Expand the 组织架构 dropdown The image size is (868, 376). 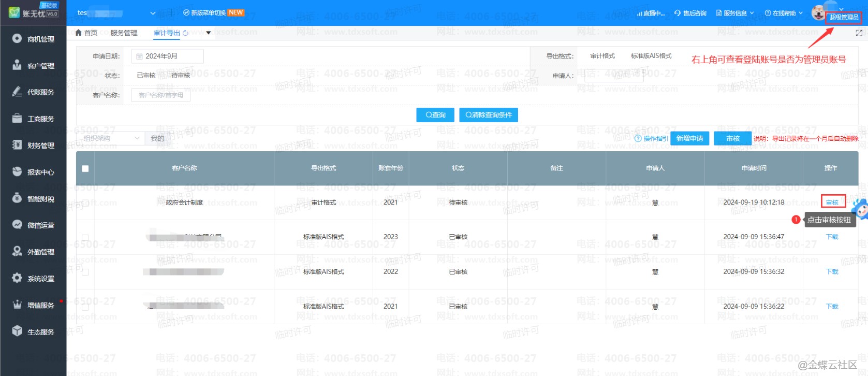[x=111, y=138]
